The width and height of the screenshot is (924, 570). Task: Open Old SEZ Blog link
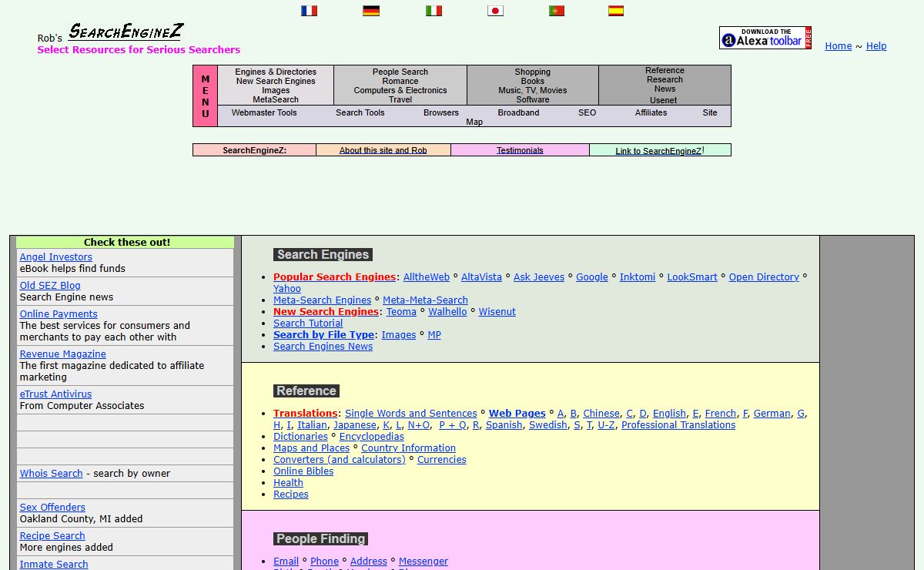50,286
